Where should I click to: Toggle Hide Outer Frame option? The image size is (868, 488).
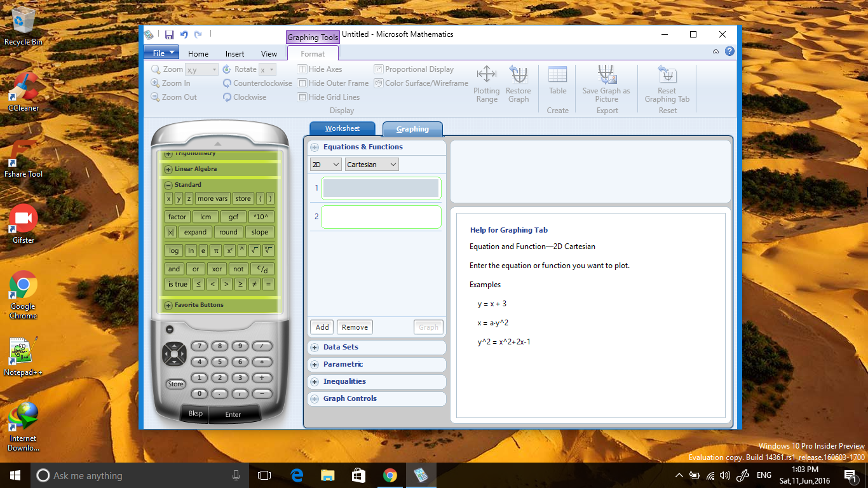tap(334, 83)
